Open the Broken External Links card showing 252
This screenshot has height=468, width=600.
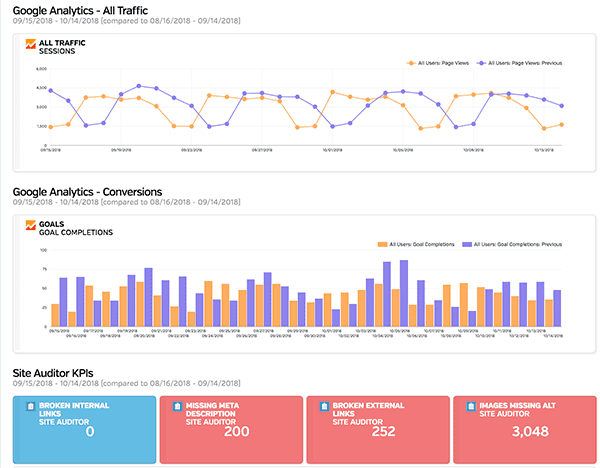click(376, 430)
